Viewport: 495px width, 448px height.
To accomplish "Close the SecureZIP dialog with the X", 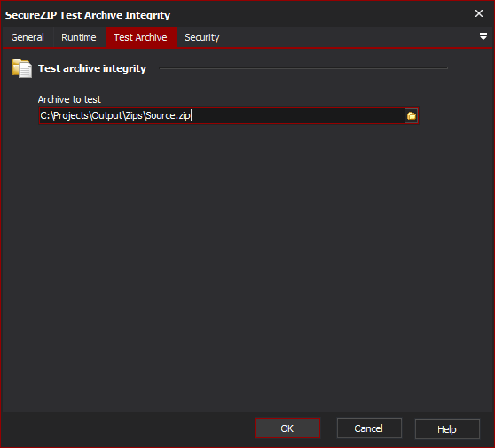I will [478, 13].
